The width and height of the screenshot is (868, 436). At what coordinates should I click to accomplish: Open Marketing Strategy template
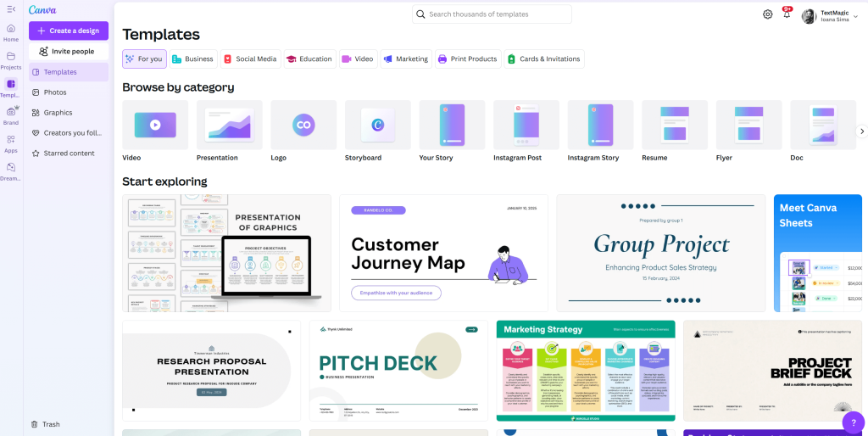(x=586, y=371)
